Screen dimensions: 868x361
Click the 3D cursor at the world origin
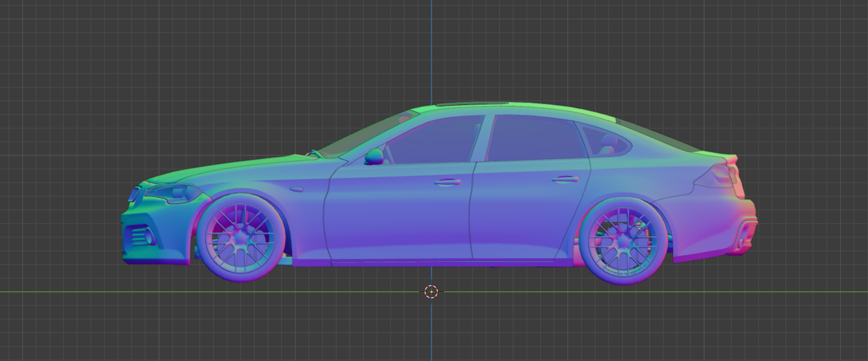[431, 291]
